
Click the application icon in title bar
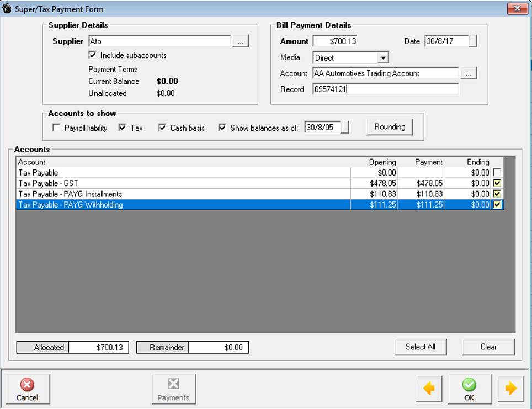tap(7, 9)
